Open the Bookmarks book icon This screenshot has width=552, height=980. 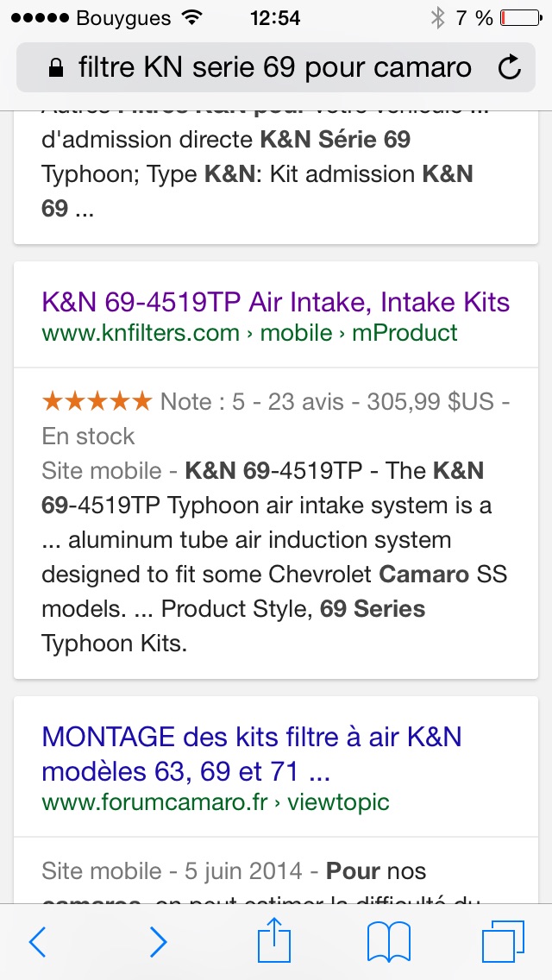click(x=389, y=942)
